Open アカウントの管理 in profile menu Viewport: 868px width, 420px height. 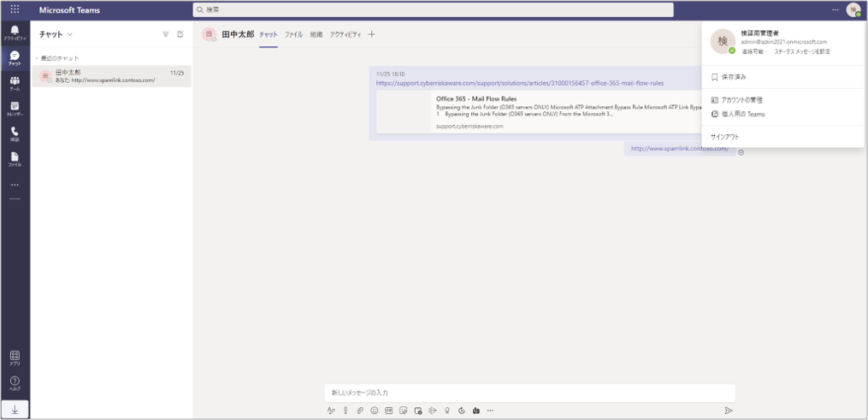[782, 100]
